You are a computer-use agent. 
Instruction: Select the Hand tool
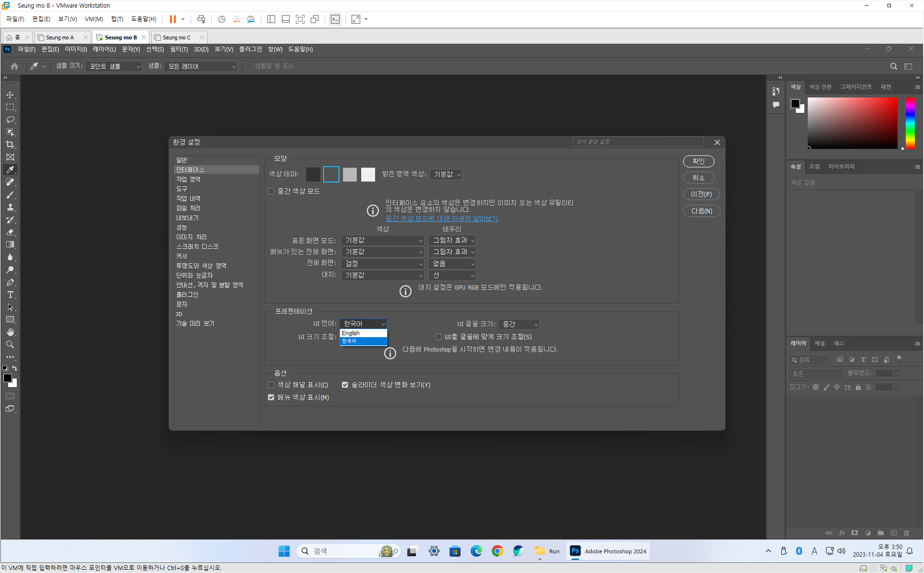10,332
